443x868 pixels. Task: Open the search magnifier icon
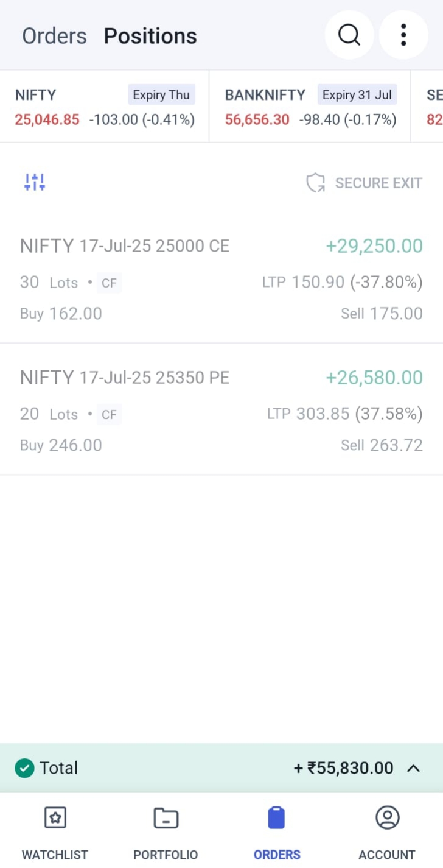(x=349, y=35)
